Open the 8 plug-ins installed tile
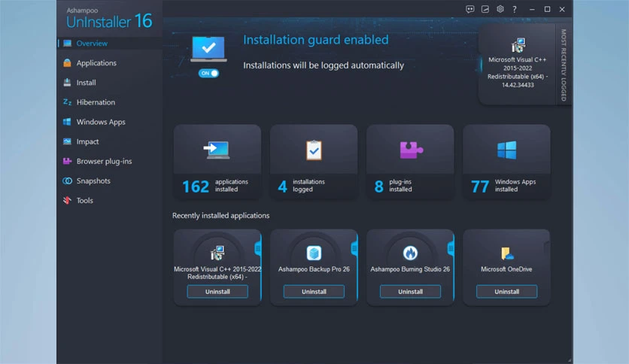629x364 pixels. point(410,162)
